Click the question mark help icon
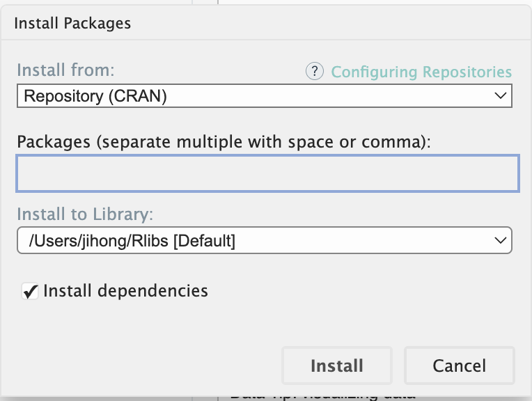This screenshot has height=401, width=532. (x=315, y=71)
